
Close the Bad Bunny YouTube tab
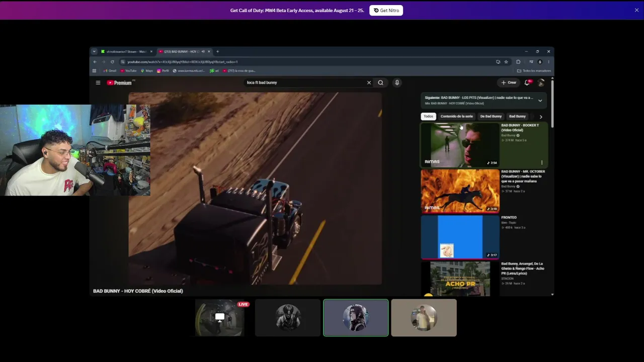pos(209,51)
